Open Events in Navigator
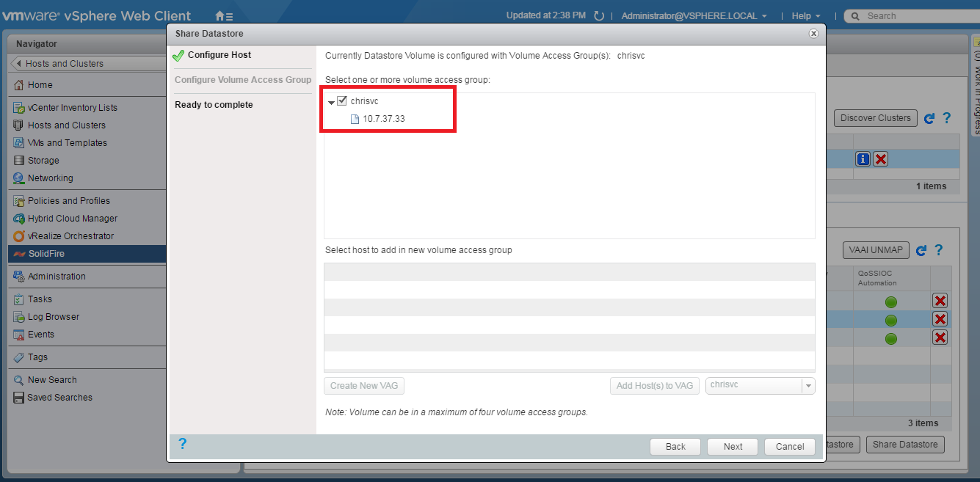Viewport: 980px width, 482px height. pos(41,335)
